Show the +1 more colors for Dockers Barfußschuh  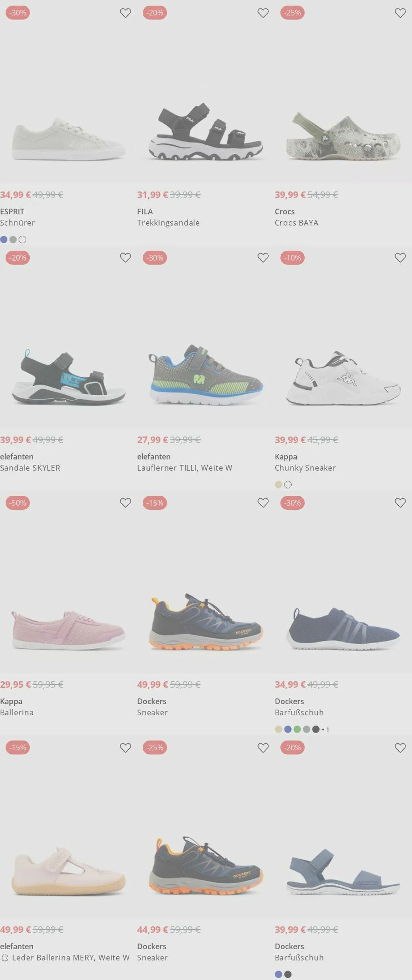pos(325,729)
